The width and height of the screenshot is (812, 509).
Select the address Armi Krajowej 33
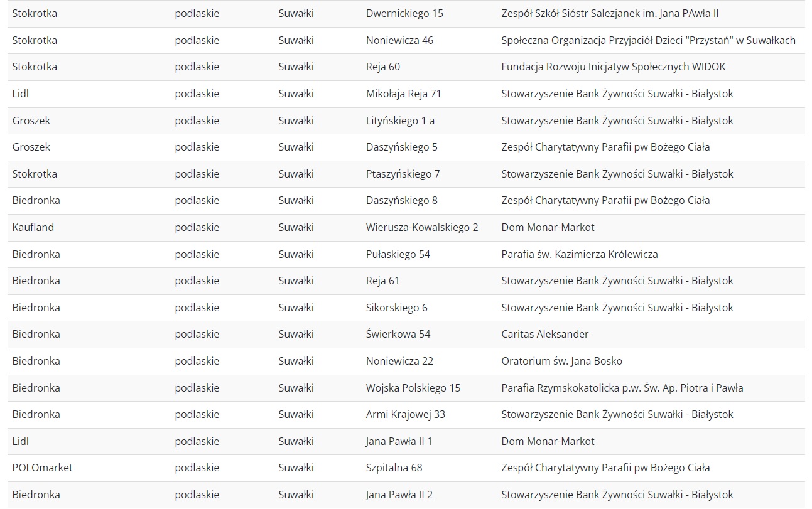pos(406,414)
